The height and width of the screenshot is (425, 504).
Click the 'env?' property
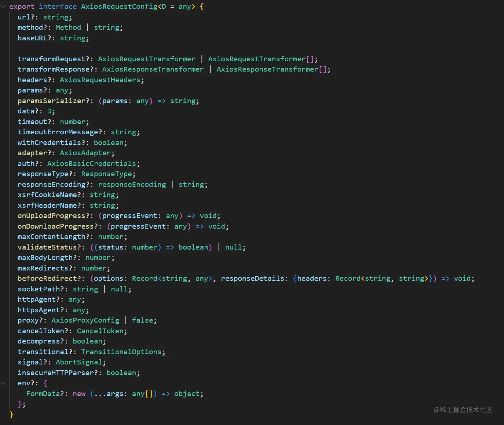pyautogui.click(x=26, y=383)
